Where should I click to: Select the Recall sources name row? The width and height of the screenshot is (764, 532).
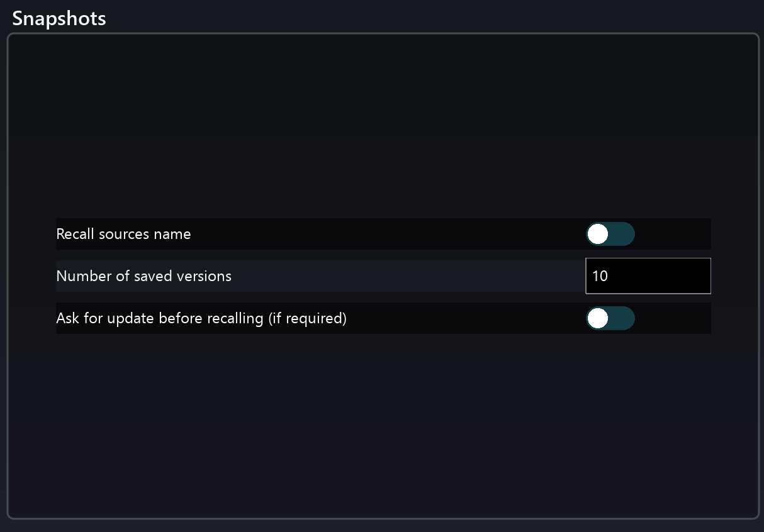pyautogui.click(x=378, y=234)
